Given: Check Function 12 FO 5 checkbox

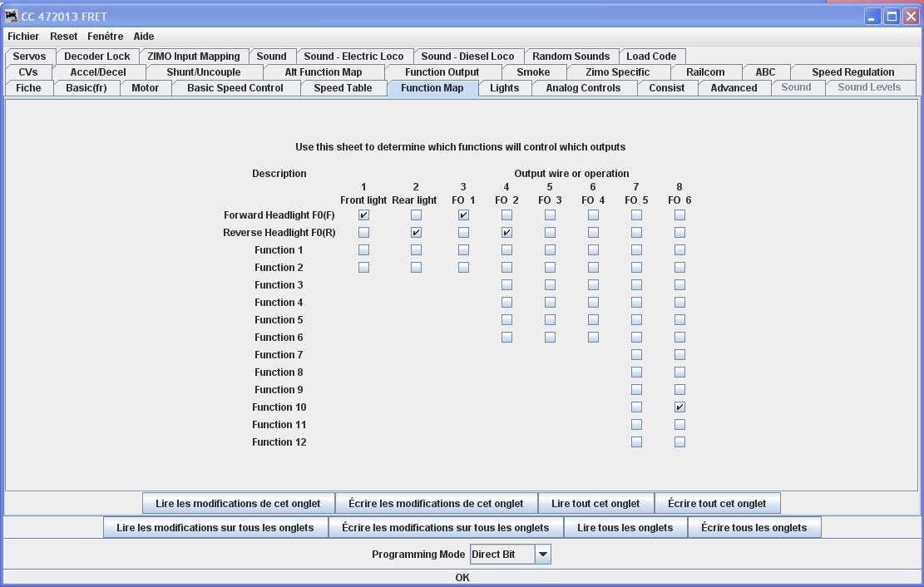Looking at the screenshot, I should click(636, 442).
